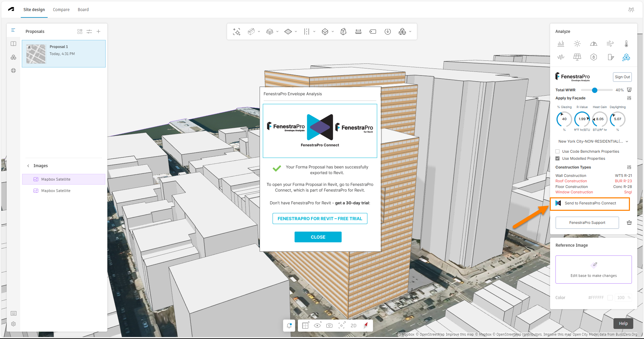Click the R-Value 1.99 dial
The image size is (644, 339).
[x=582, y=119]
